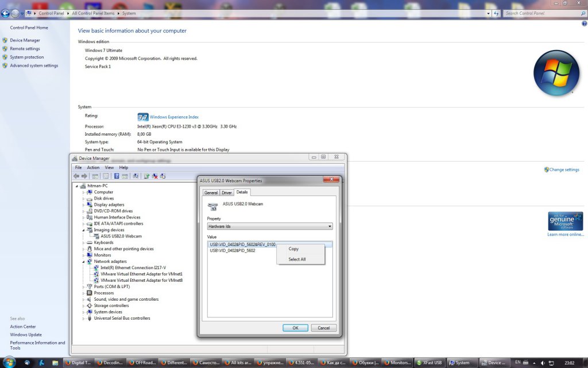The width and height of the screenshot is (588, 368).
Task: Select ASUS USB2.0 Webcam in device tree
Action: pos(121,236)
